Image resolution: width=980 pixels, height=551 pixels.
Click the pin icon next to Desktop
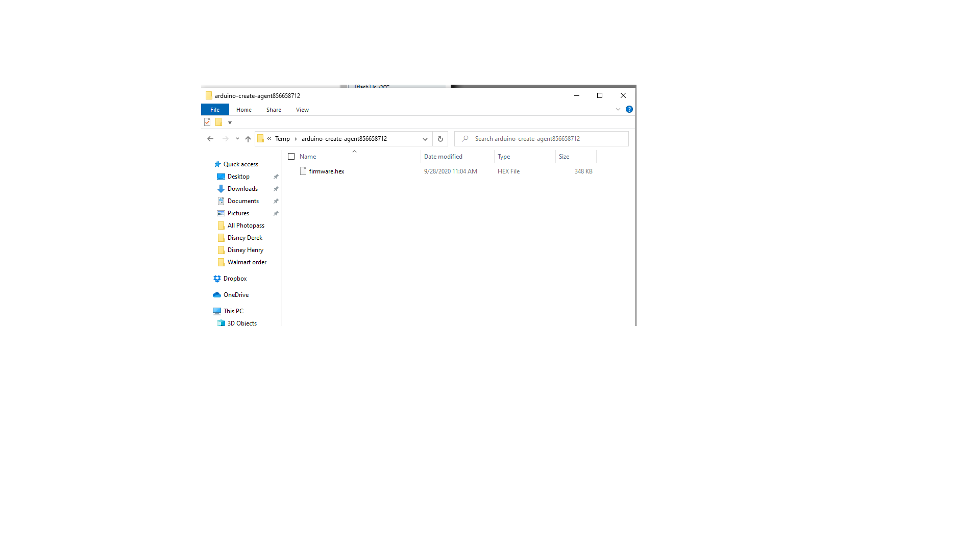(276, 177)
